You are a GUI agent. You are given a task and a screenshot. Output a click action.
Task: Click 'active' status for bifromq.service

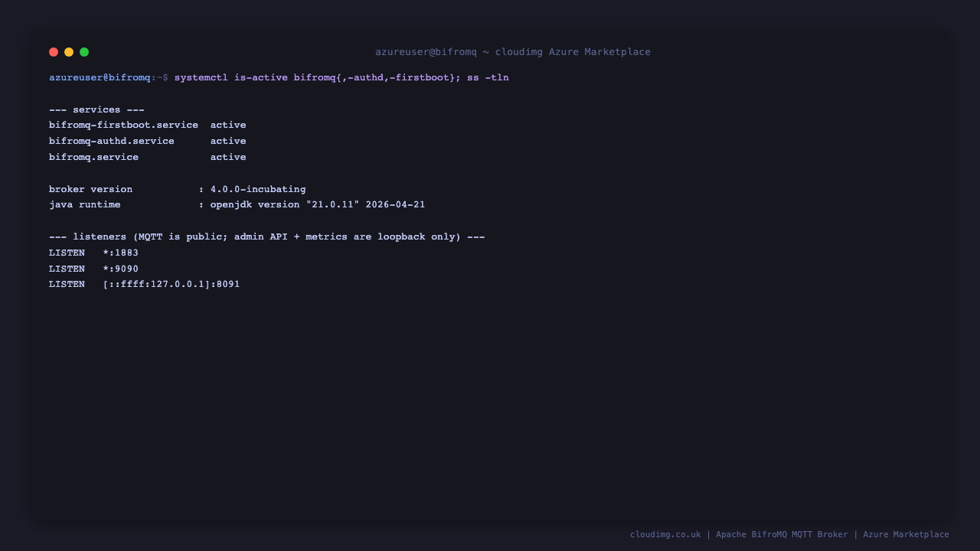point(228,157)
